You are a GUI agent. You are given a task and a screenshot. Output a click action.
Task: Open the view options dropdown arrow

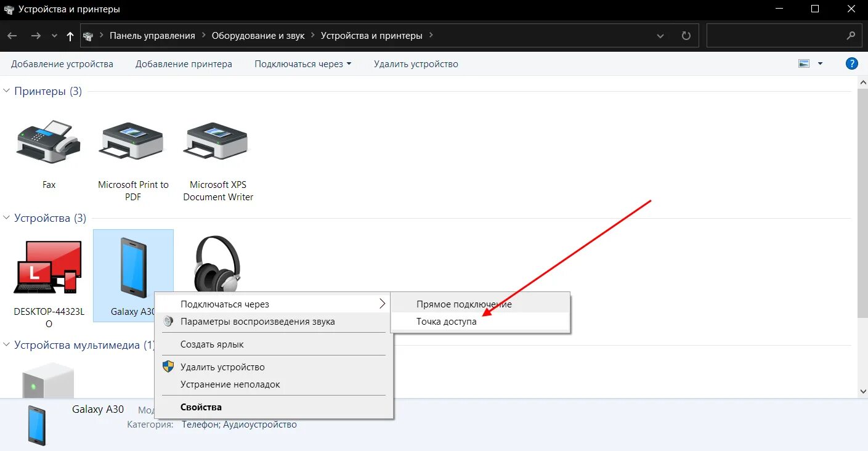pos(820,63)
